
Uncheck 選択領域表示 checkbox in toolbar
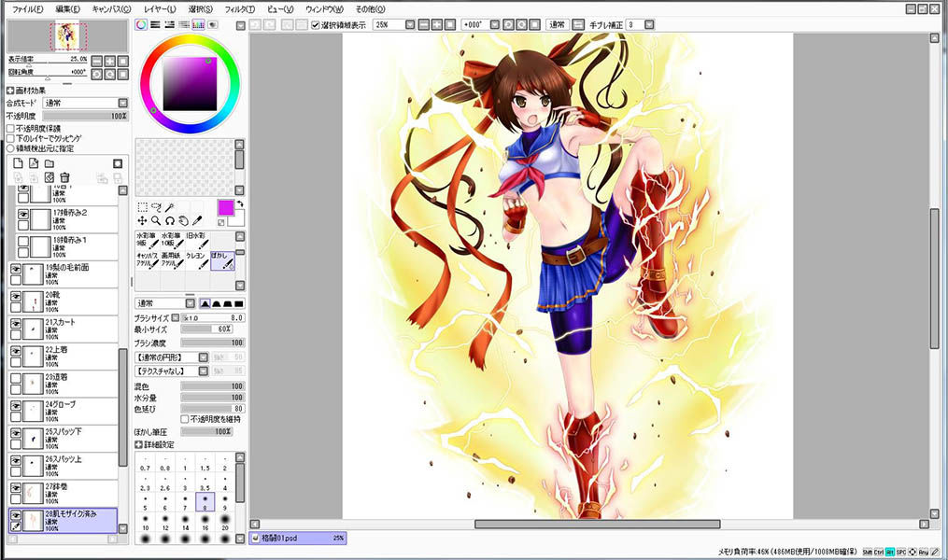pos(315,25)
